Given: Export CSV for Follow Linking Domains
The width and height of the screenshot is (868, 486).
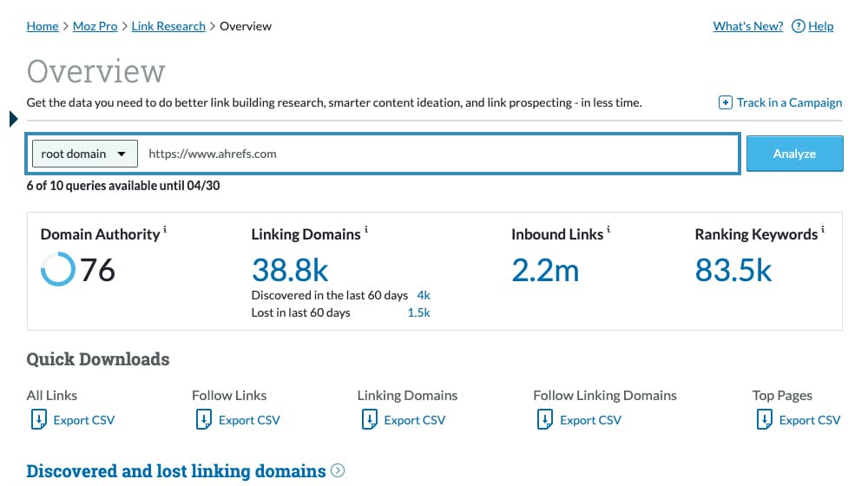Looking at the screenshot, I should point(590,420).
